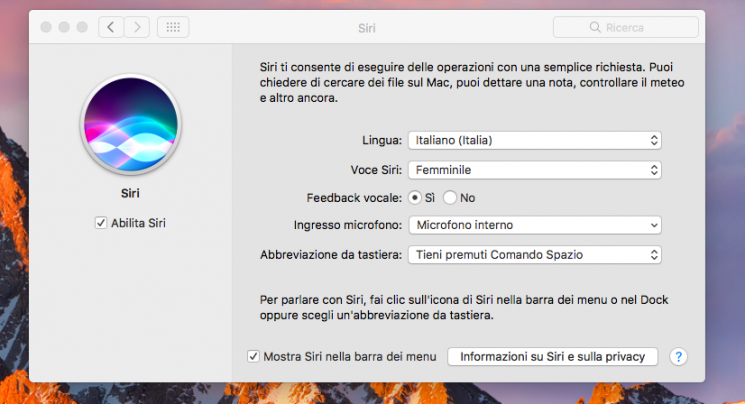Minimize the Siri preferences window

tap(65, 27)
